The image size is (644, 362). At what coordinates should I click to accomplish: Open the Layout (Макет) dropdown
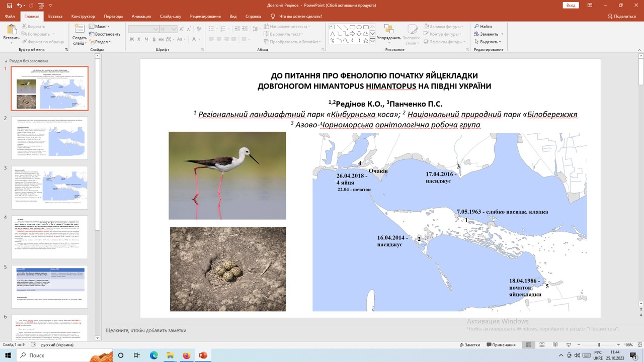tap(100, 26)
